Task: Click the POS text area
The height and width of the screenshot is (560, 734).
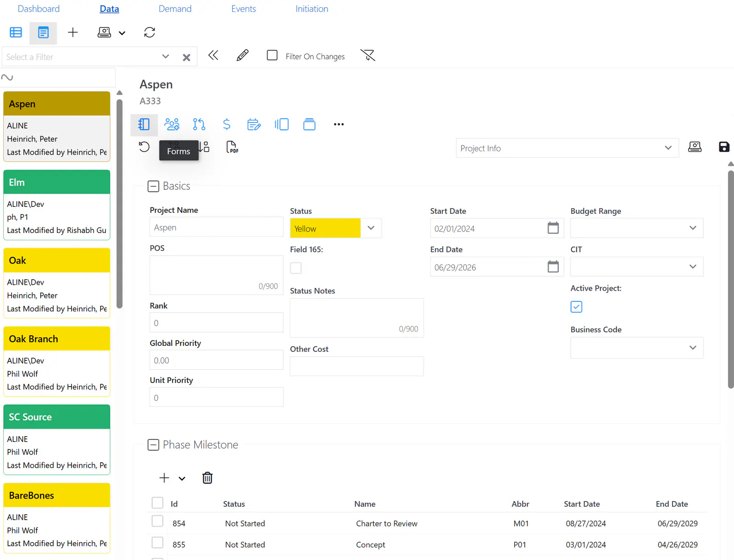Action: coord(217,275)
